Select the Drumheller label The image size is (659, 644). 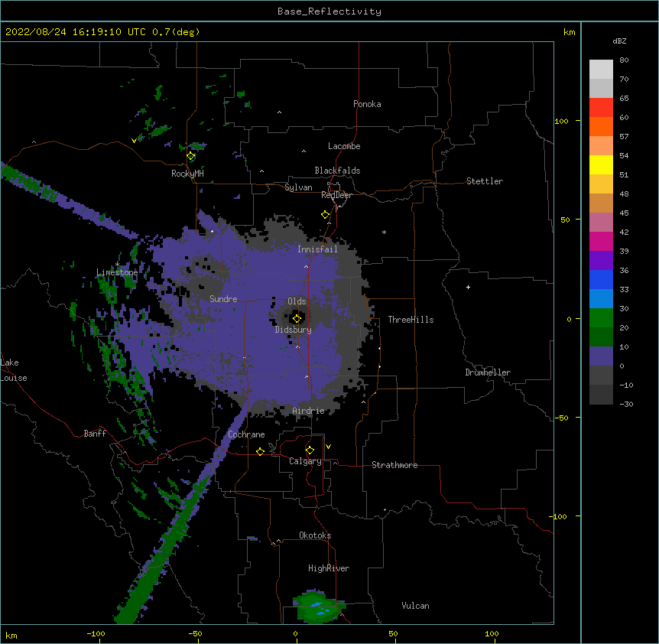(x=488, y=372)
